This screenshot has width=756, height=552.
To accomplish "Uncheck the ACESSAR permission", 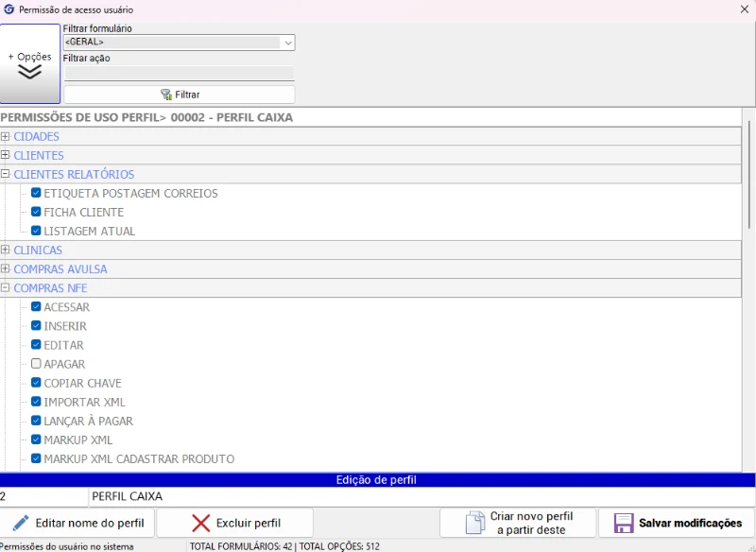I will coord(36,306).
